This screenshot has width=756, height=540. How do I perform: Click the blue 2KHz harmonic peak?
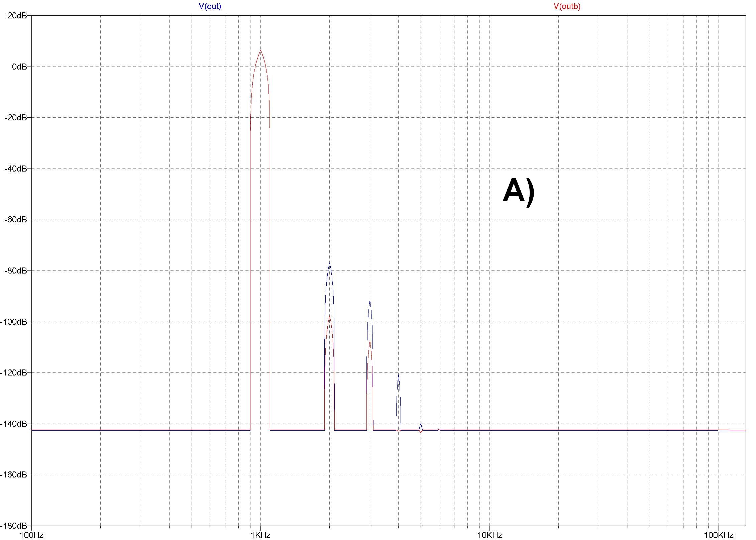330,263
